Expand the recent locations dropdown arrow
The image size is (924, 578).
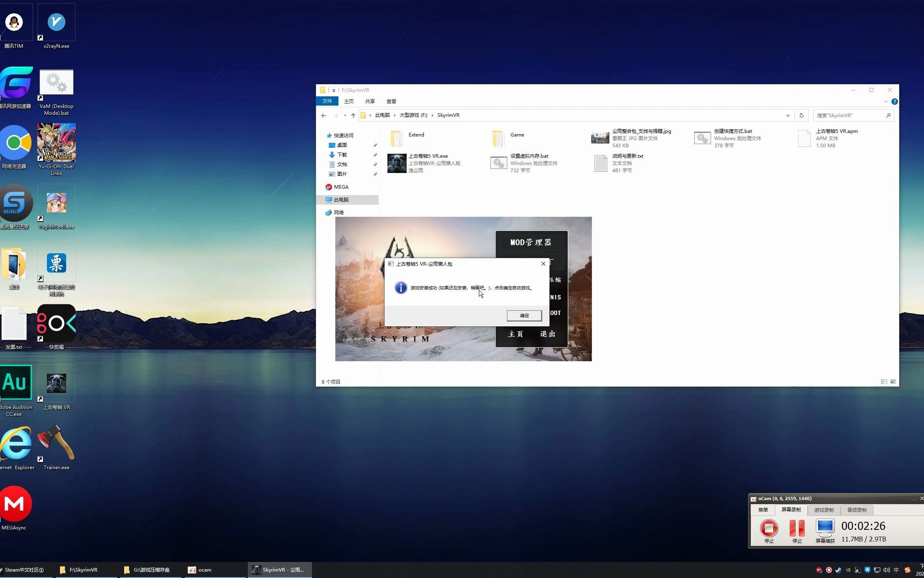click(345, 116)
